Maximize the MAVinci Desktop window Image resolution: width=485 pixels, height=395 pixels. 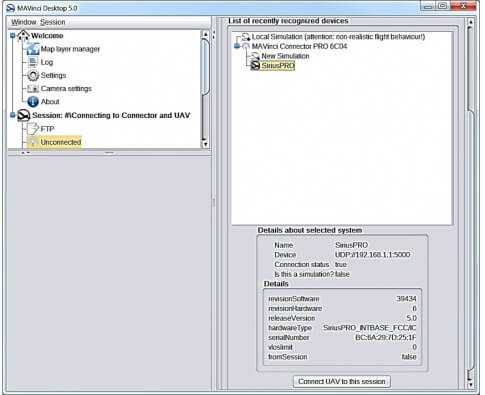443,6
